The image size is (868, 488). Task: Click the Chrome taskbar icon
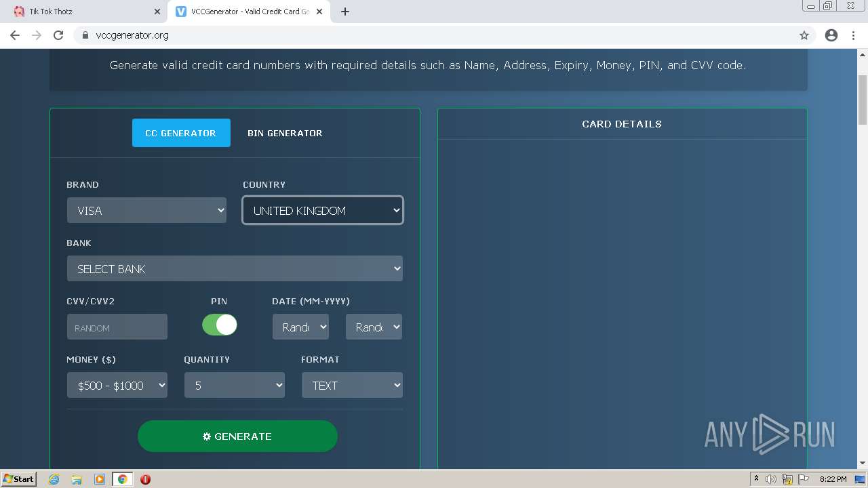pyautogui.click(x=122, y=479)
